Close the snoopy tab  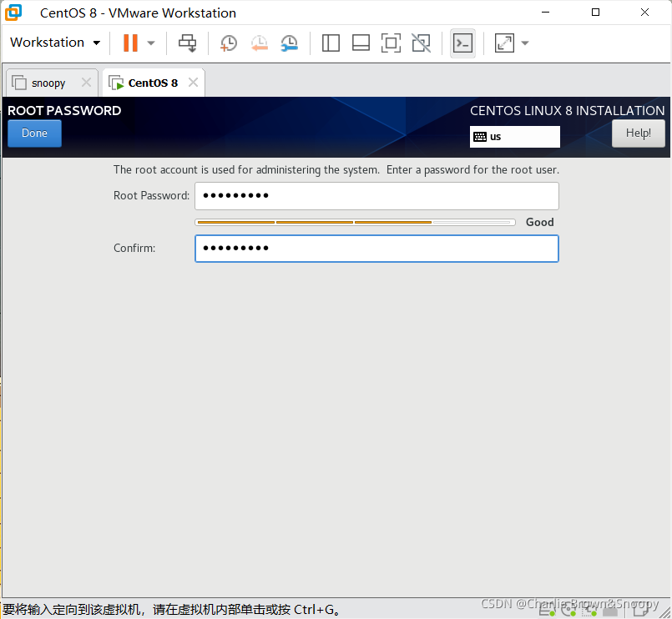pyautogui.click(x=86, y=83)
